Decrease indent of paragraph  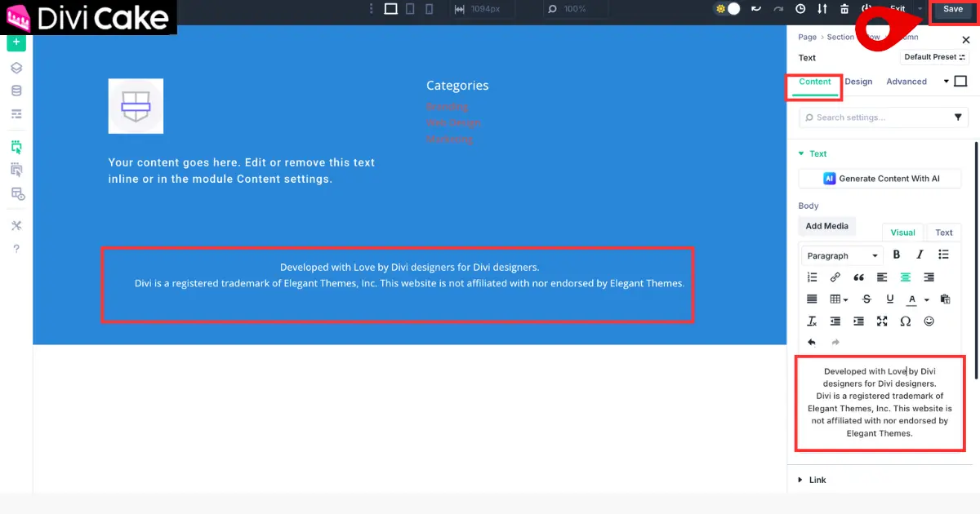click(x=835, y=321)
